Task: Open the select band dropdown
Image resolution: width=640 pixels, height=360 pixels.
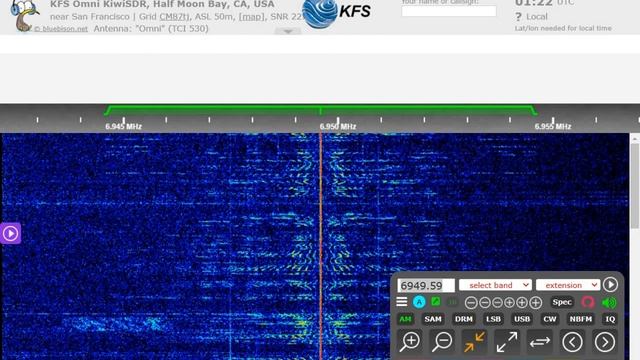Action: click(495, 285)
